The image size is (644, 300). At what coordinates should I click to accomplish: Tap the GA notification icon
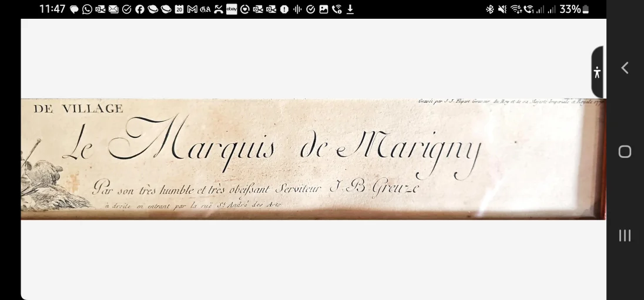click(205, 9)
